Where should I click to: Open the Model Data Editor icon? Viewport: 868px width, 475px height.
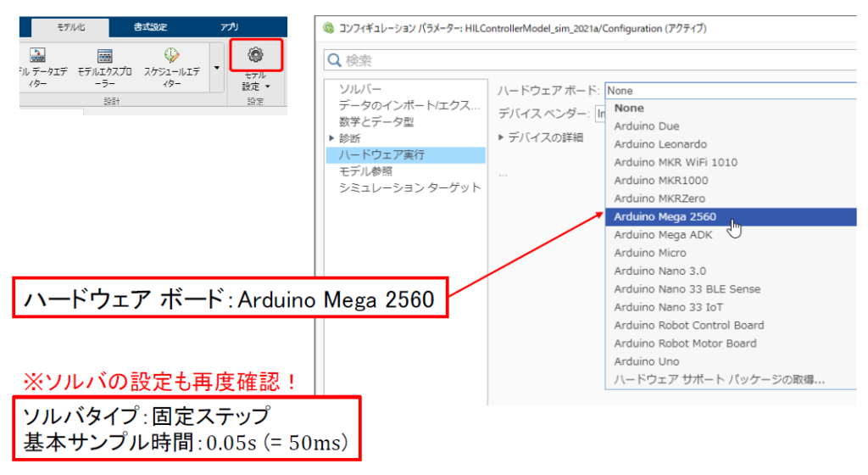pyautogui.click(x=37, y=55)
